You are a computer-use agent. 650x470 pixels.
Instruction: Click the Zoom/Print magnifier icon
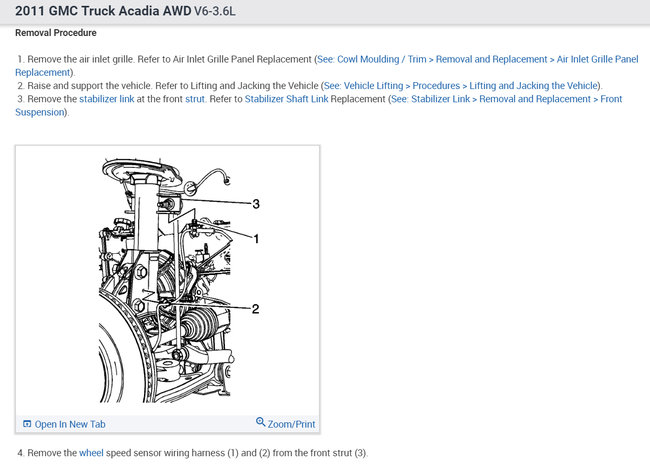click(260, 422)
